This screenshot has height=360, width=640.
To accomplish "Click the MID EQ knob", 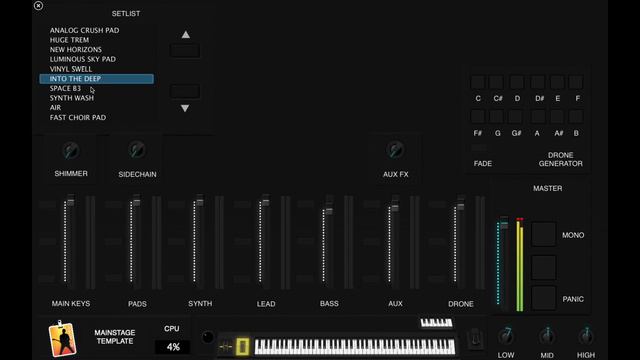I will (547, 336).
